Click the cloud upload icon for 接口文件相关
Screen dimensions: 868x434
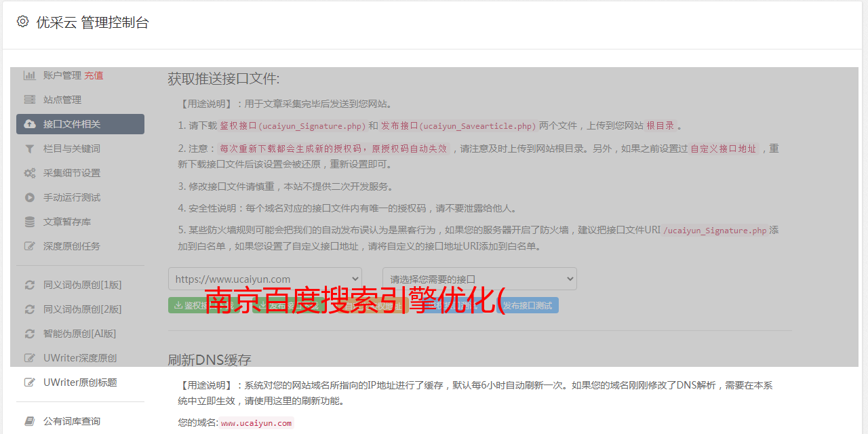tap(30, 124)
